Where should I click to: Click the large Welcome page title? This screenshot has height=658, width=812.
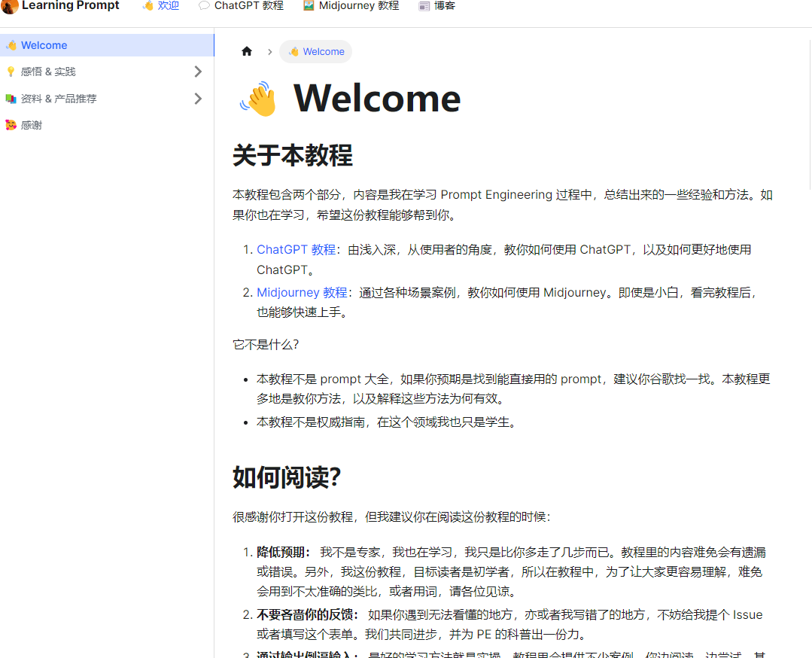click(x=376, y=99)
